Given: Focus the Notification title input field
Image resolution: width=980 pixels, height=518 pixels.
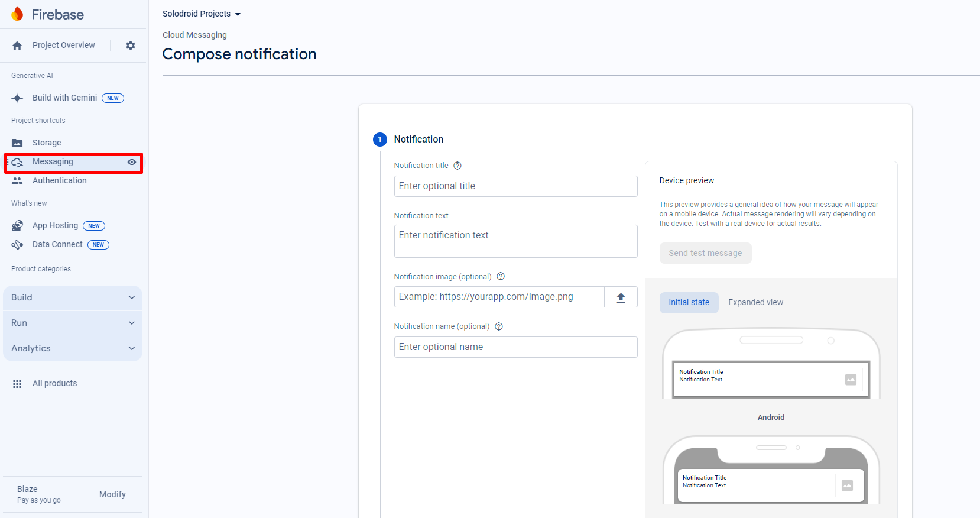Looking at the screenshot, I should [x=515, y=186].
